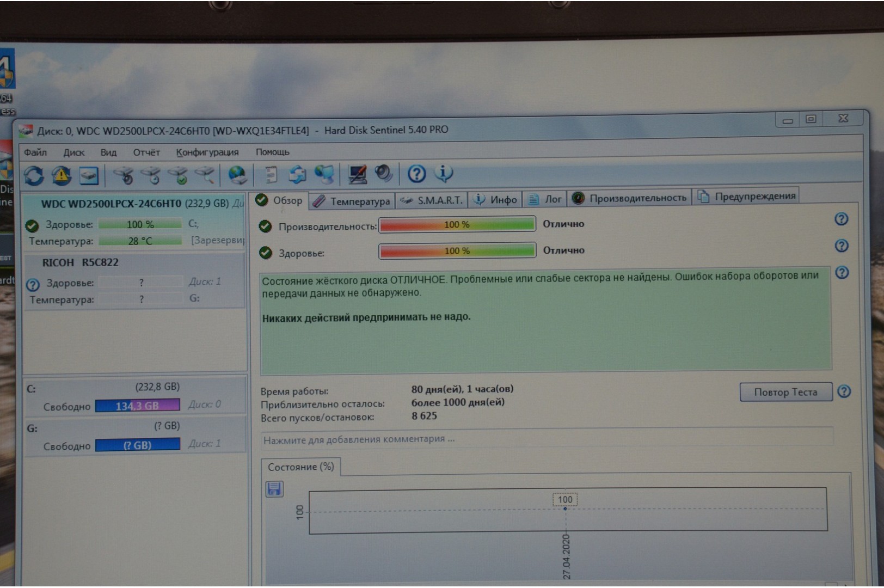Open the Помощь menu
The image size is (884, 588).
click(x=273, y=152)
